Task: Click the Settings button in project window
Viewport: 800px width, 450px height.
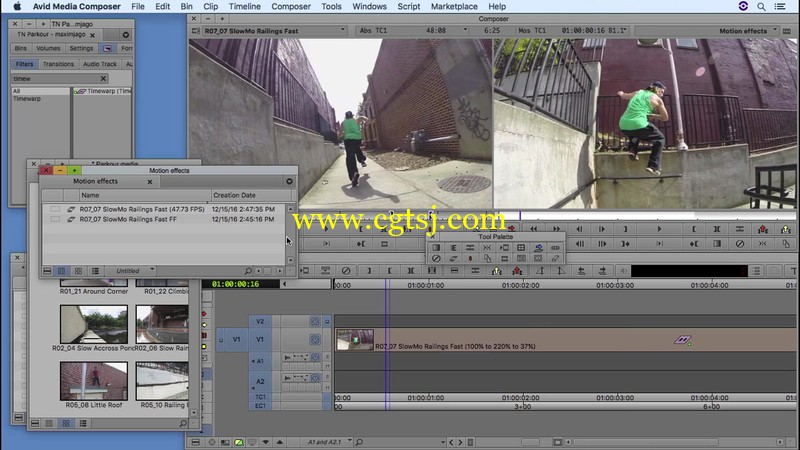Action: 81,48
